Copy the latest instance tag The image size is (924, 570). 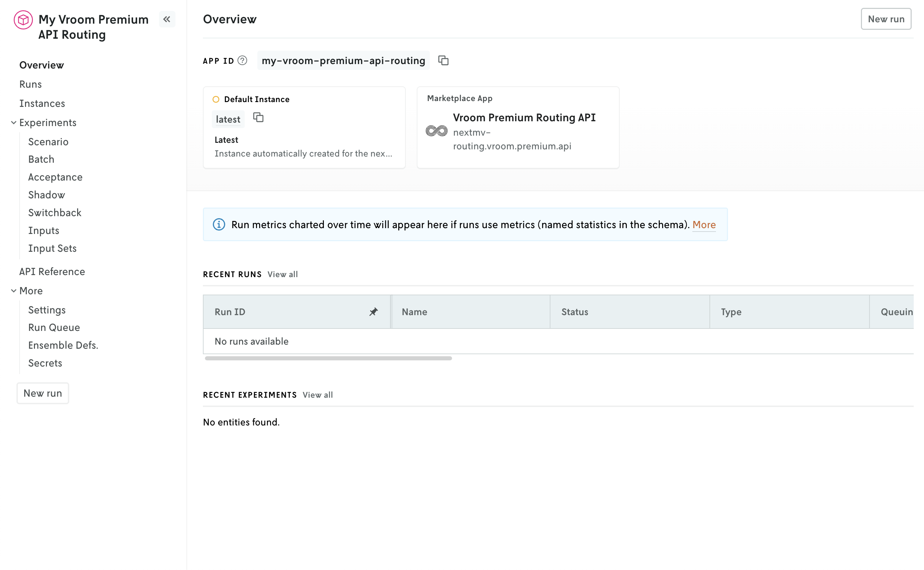click(258, 117)
